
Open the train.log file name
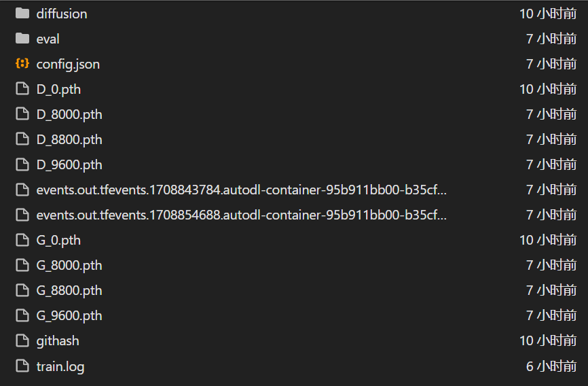point(60,366)
